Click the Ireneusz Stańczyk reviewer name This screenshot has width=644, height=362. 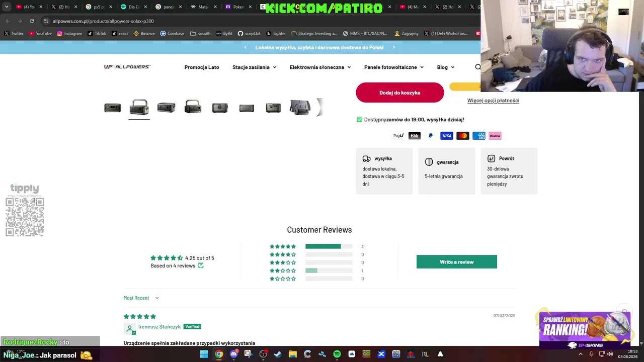coord(159,327)
